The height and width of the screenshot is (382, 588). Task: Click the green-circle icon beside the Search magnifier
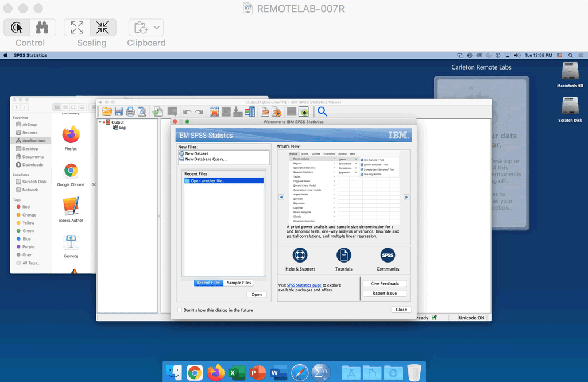(303, 111)
